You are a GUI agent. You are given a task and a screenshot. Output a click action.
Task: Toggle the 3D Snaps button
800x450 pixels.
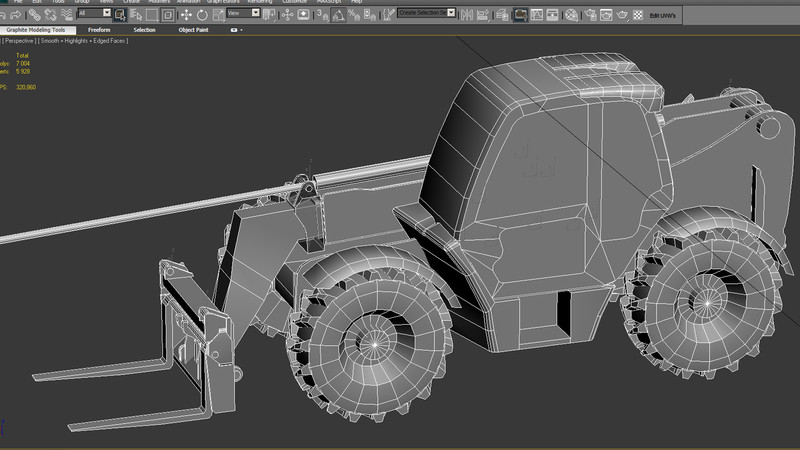[x=323, y=15]
